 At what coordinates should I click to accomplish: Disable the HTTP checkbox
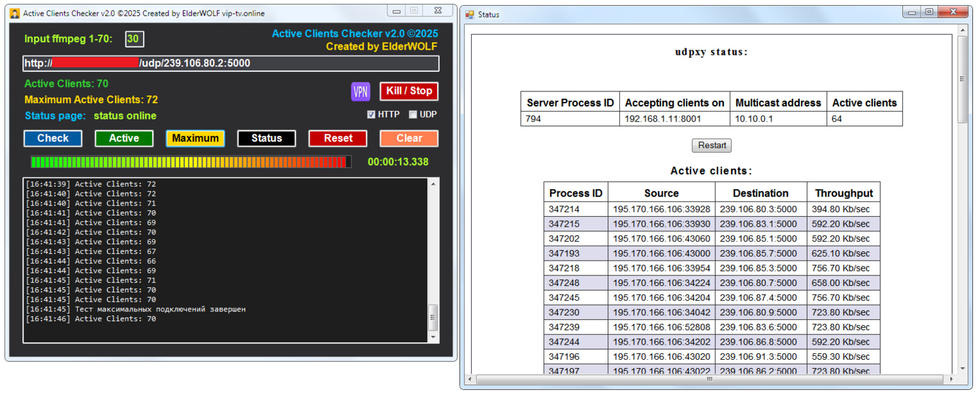(371, 115)
